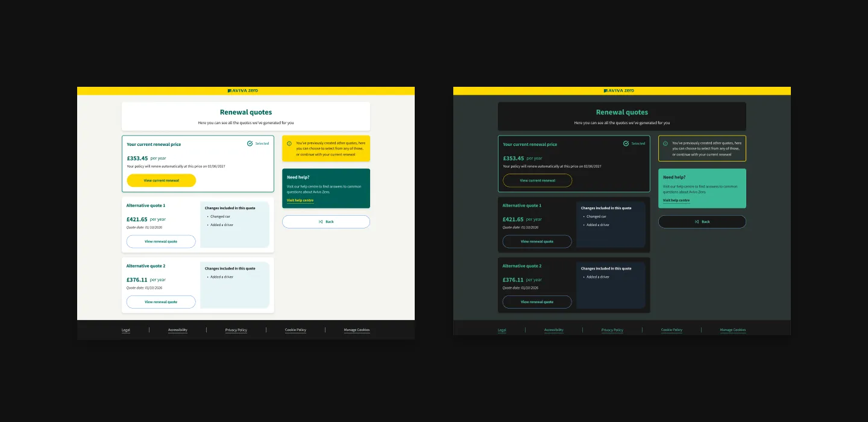868x422 pixels.
Task: Click Aviva Zero logo in dark mockup header
Action: tap(619, 90)
